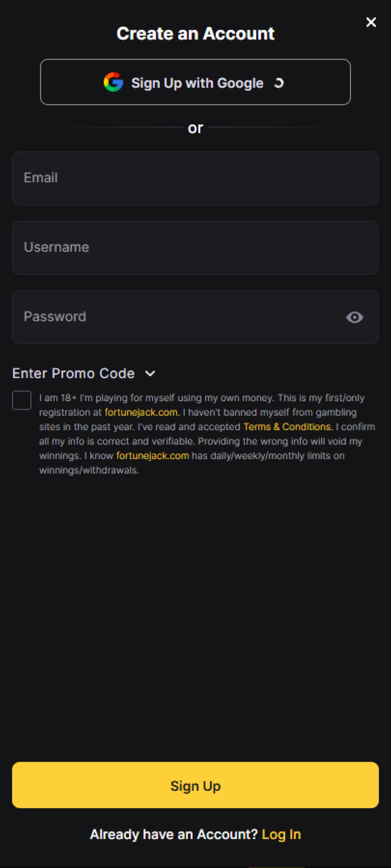Click the 'winnings/withdrawals' agreement text
The image size is (391, 868).
(89, 470)
